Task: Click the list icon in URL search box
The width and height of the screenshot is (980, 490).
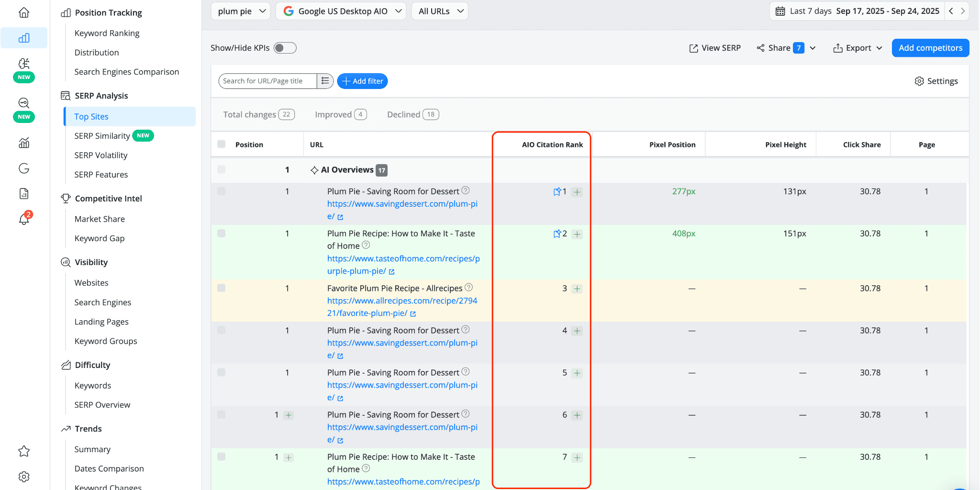Action: coord(325,81)
